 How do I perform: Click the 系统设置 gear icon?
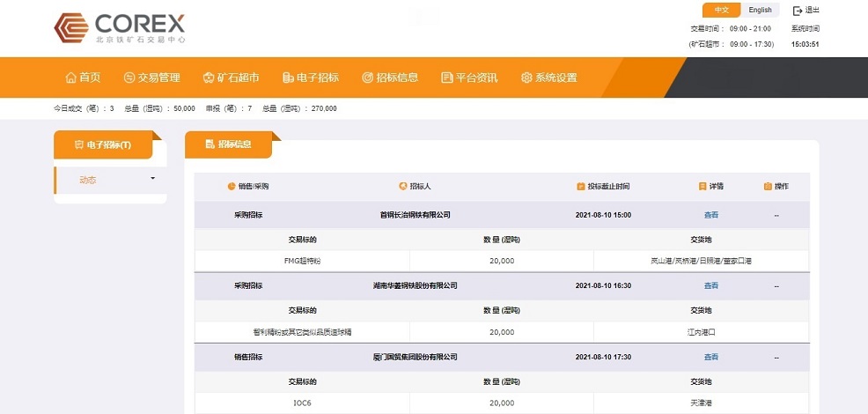pyautogui.click(x=526, y=78)
